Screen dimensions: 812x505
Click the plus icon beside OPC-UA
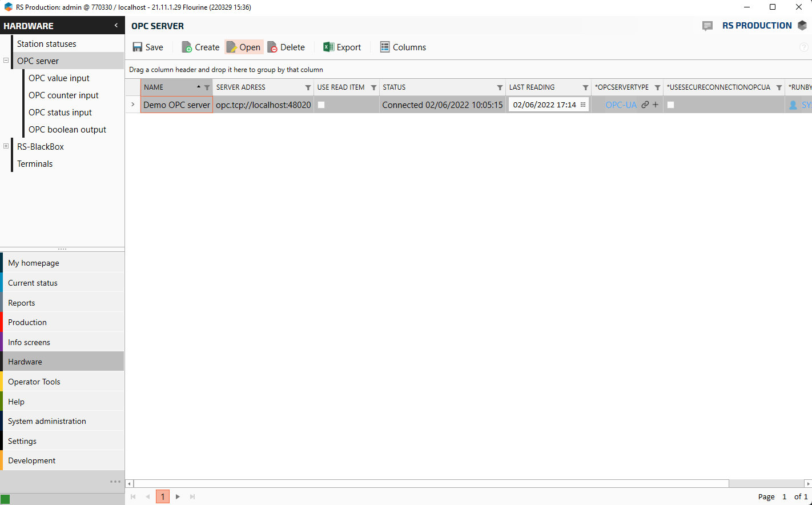pyautogui.click(x=656, y=105)
